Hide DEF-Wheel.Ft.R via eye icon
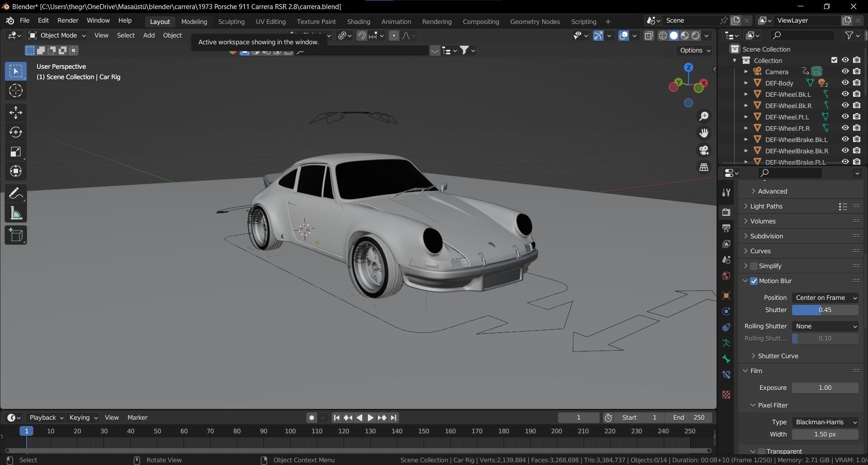 point(845,128)
